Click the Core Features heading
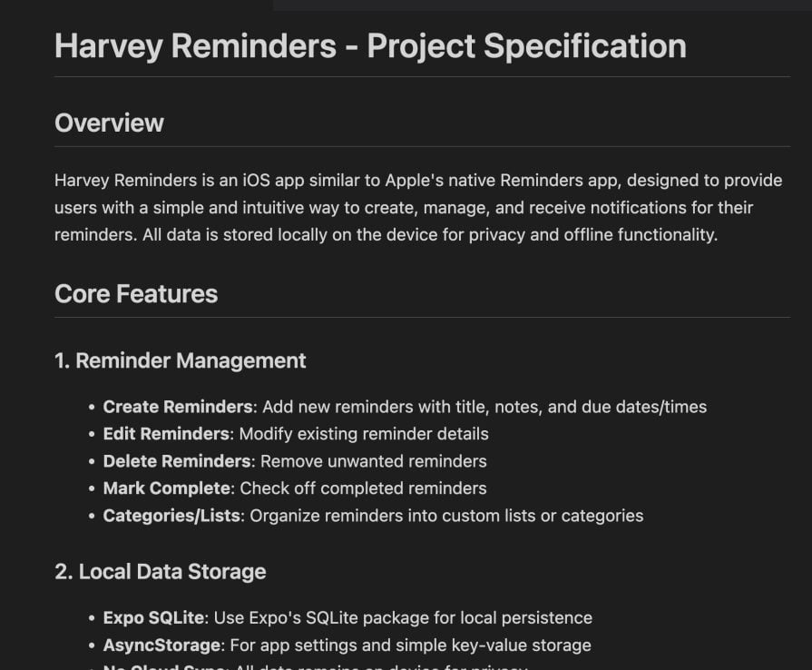 click(x=136, y=293)
